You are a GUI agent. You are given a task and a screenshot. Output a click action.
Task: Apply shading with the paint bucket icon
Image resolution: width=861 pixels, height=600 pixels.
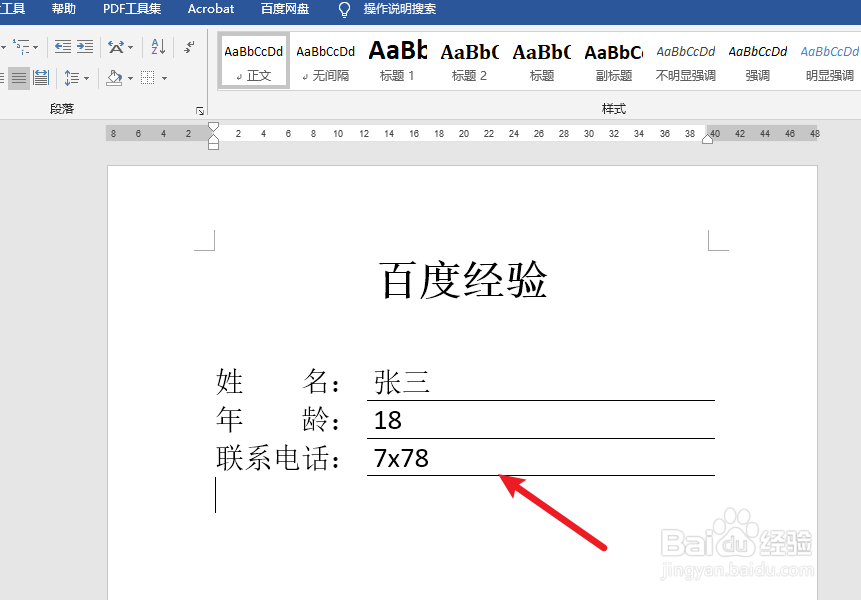click(114, 78)
